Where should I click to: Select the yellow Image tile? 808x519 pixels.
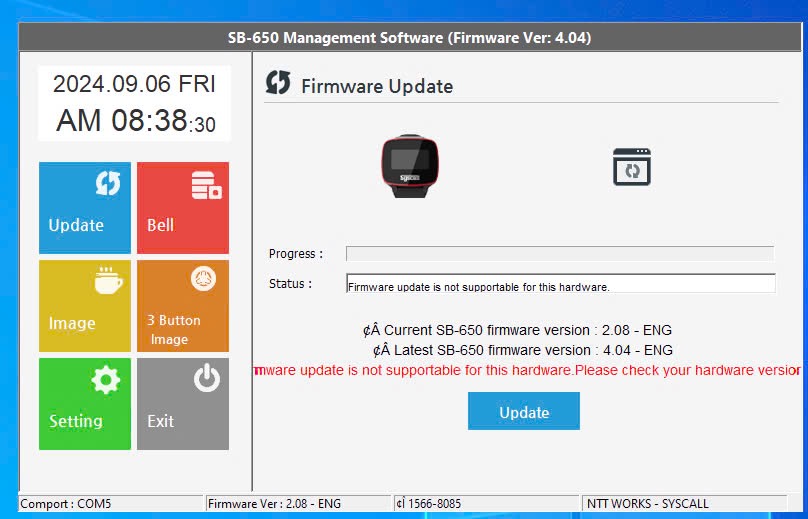tap(85, 306)
